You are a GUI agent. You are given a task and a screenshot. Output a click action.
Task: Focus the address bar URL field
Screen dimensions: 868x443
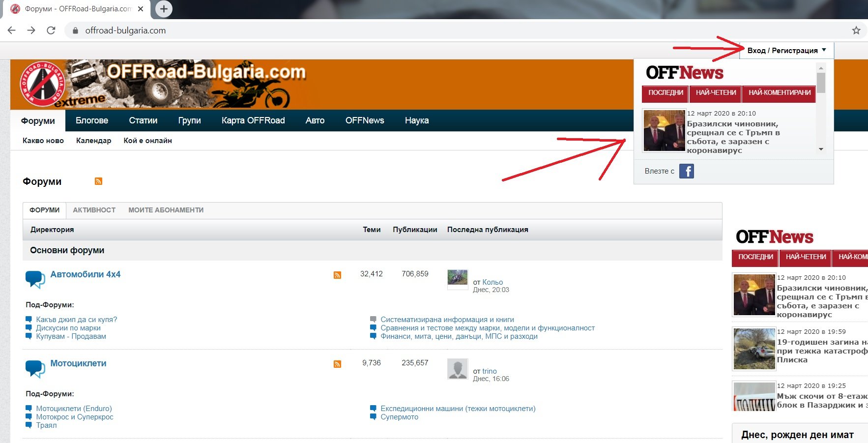[462, 30]
